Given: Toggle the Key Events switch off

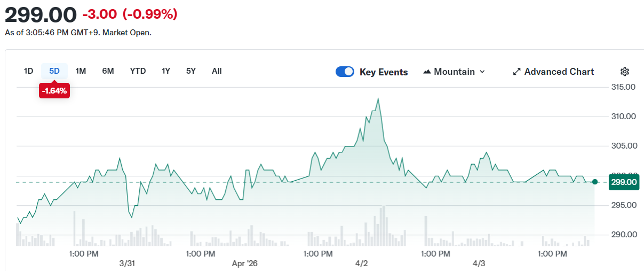Looking at the screenshot, I should 345,72.
